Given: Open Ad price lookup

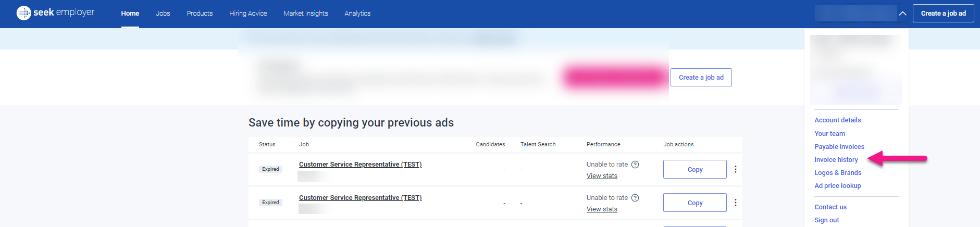Looking at the screenshot, I should pyautogui.click(x=838, y=186).
